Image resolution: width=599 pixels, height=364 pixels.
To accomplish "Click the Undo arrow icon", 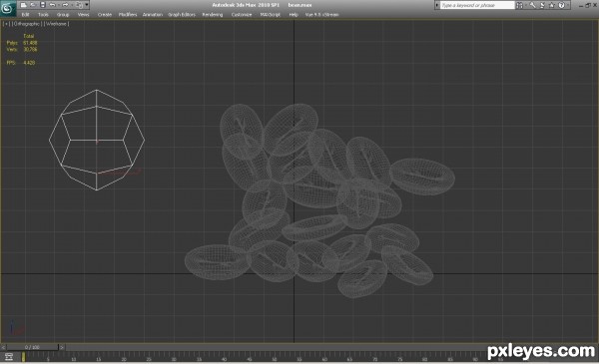I will pyautogui.click(x=52, y=5).
